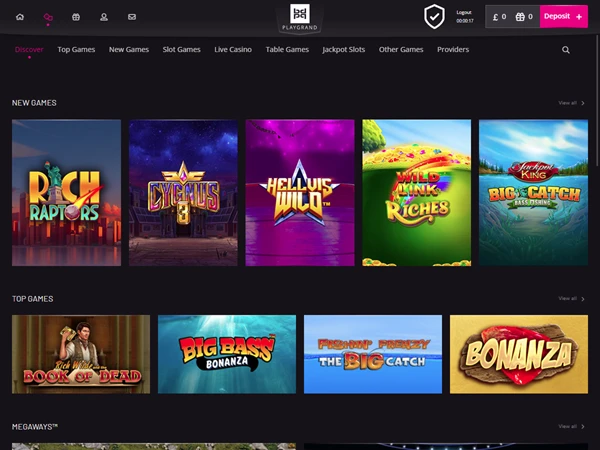The image size is (600, 450).
Task: Click the home icon in top bar
Action: pos(19,17)
